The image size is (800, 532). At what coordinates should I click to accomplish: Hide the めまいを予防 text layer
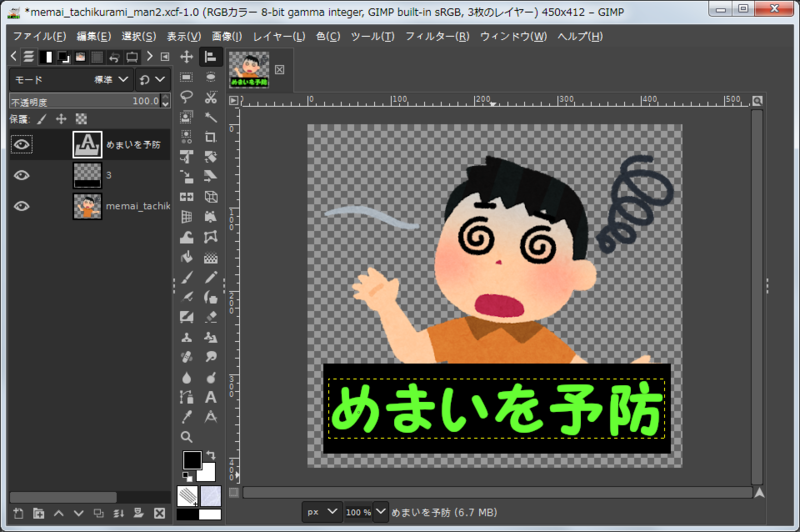(x=21, y=144)
